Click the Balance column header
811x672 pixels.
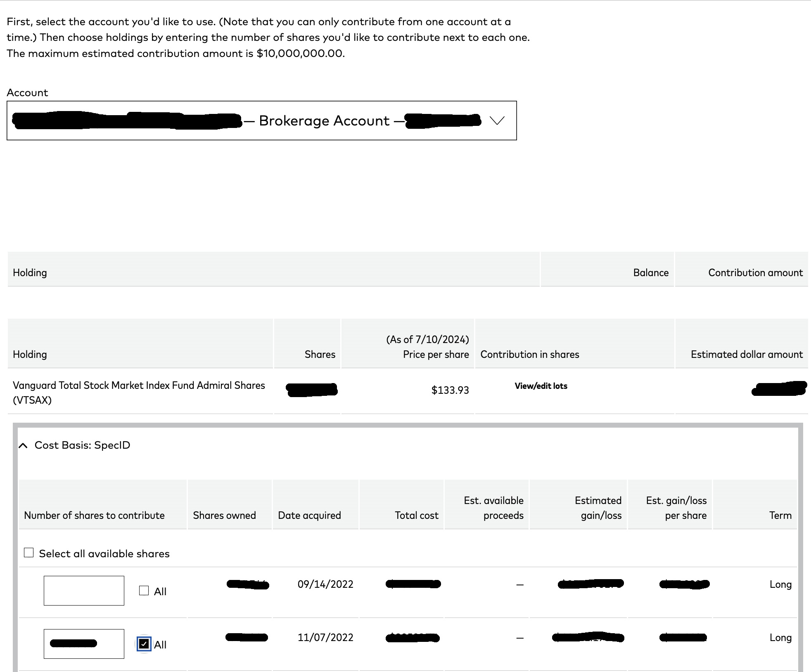pos(650,272)
